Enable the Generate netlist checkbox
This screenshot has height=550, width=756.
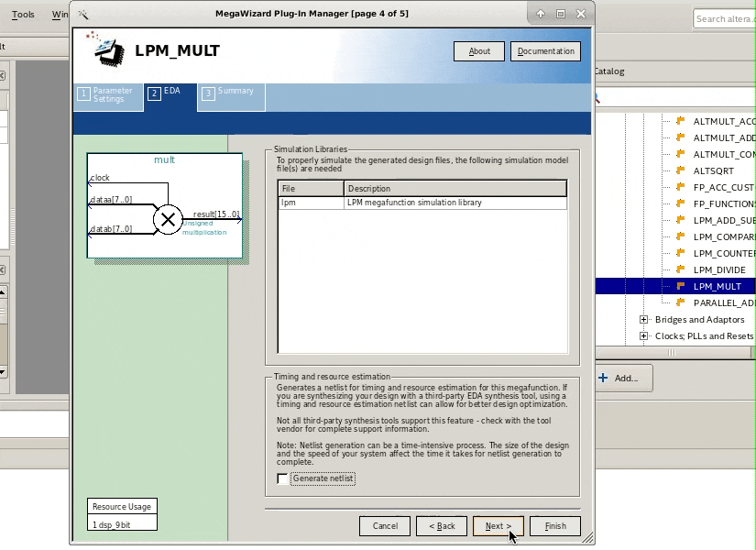[x=282, y=478]
